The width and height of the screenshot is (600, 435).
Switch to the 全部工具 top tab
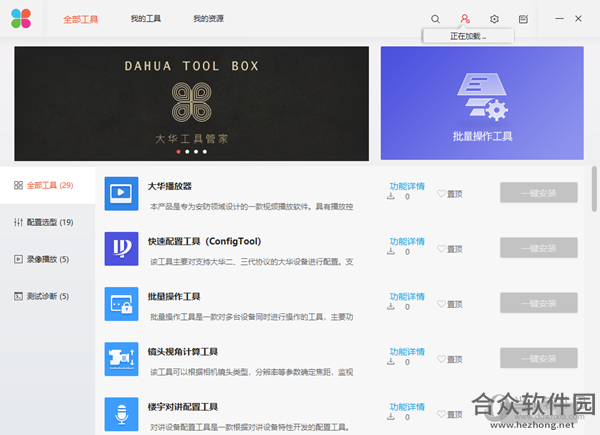tap(81, 19)
